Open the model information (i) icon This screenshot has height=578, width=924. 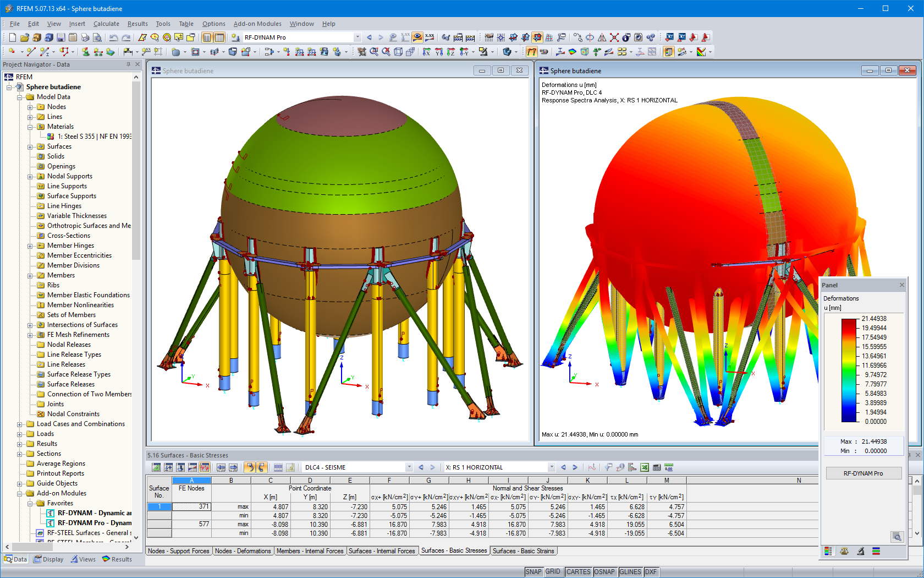click(x=626, y=37)
